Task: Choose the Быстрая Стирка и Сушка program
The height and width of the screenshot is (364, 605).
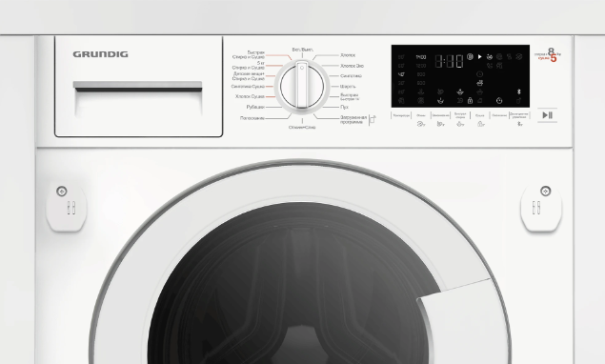Action: point(249,54)
